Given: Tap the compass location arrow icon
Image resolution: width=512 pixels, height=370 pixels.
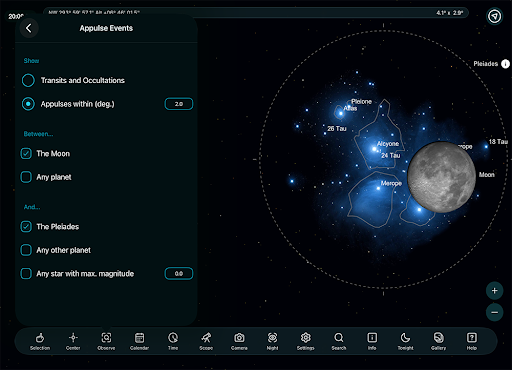Looking at the screenshot, I should pos(494,16).
